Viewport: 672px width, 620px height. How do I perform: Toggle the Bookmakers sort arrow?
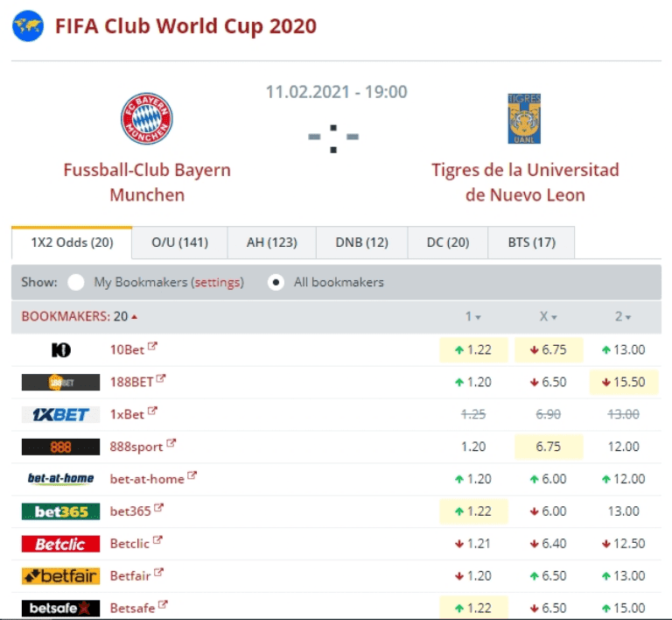pyautogui.click(x=134, y=317)
